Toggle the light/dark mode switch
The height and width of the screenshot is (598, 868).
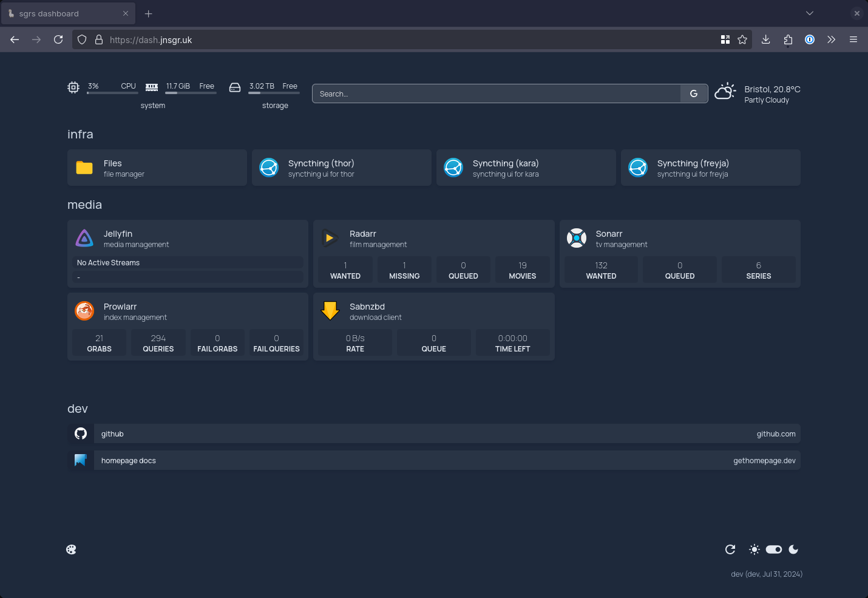[774, 549]
